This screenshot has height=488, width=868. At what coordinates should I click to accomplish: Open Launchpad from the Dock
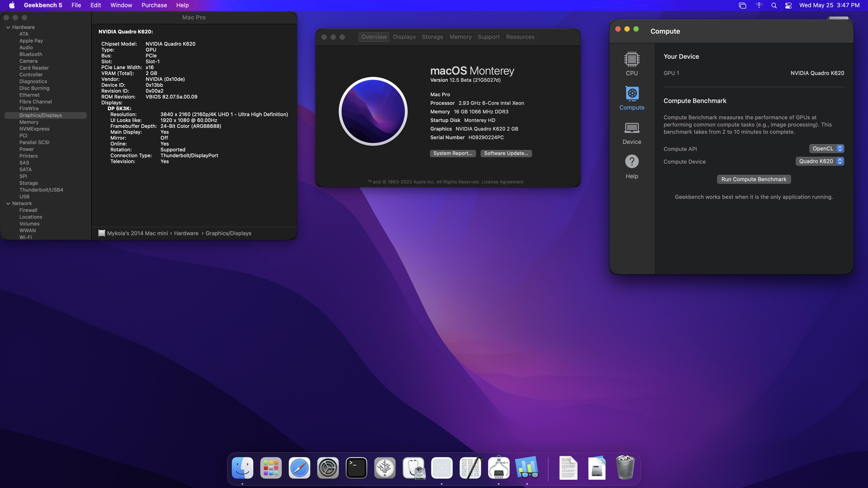(x=271, y=468)
